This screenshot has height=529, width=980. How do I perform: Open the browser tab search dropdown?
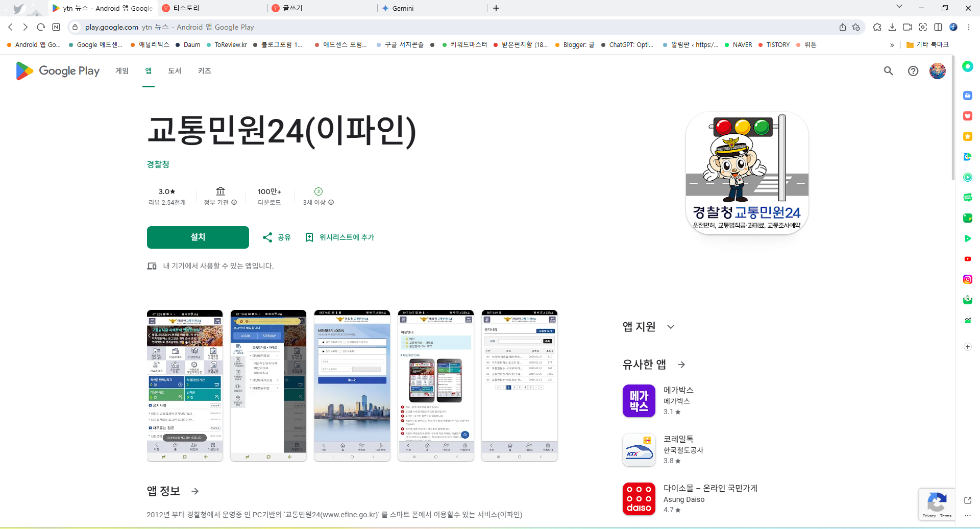tap(899, 8)
